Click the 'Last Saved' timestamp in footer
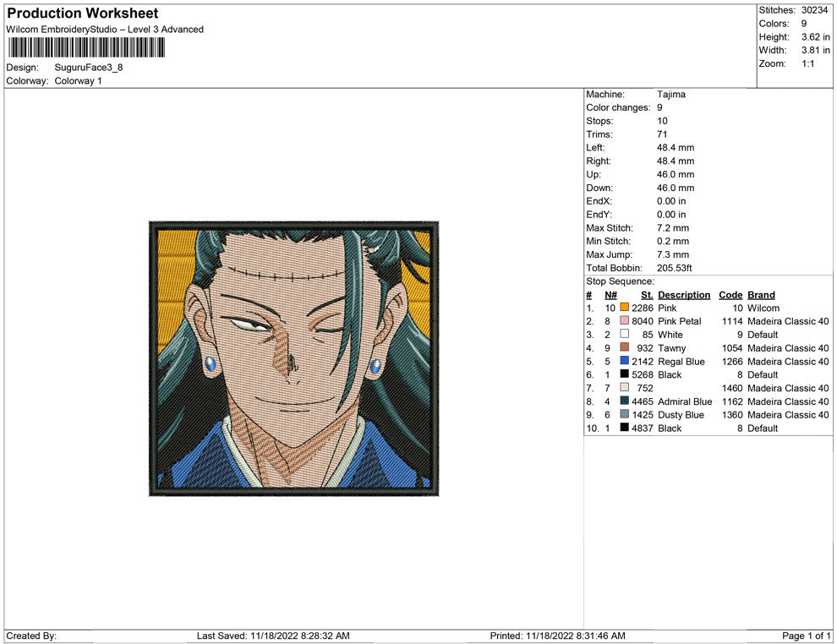Image resolution: width=837 pixels, height=644 pixels. 273,636
